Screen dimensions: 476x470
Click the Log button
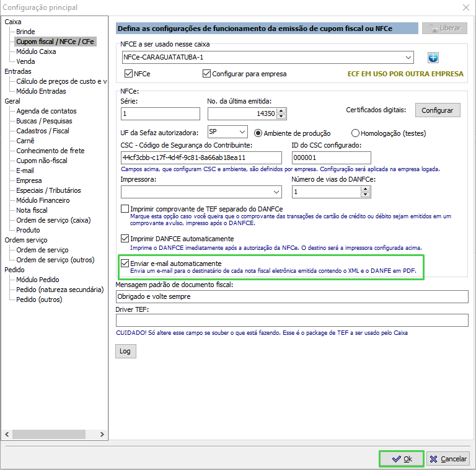pos(125,351)
